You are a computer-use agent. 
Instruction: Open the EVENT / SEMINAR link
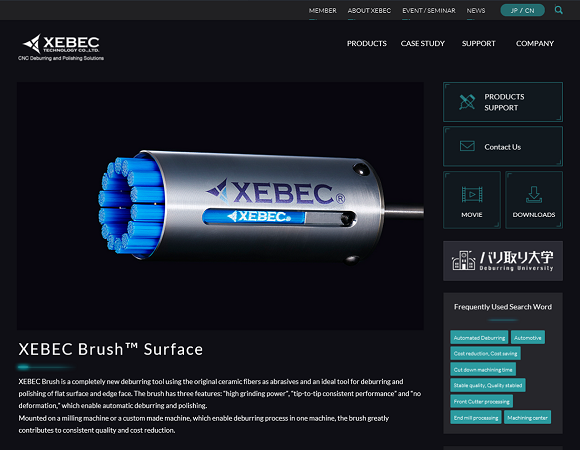coord(429,11)
